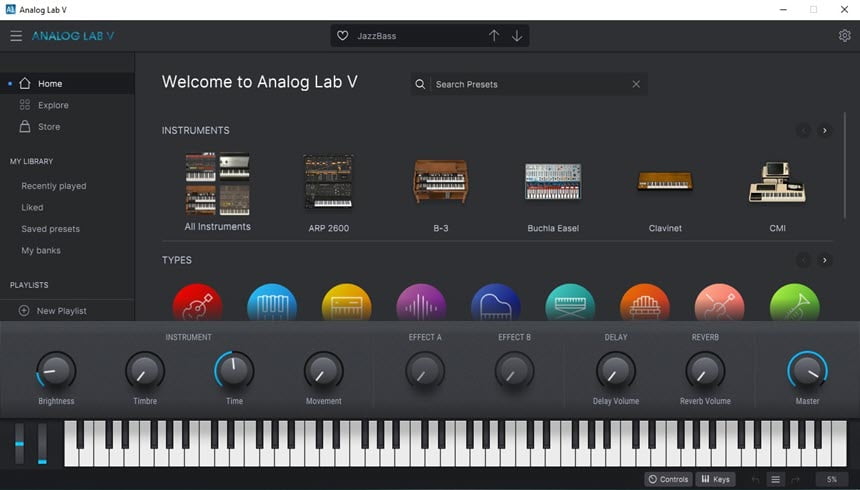Click the 5% CPU indicator
The width and height of the screenshot is (860, 490).
(832, 480)
